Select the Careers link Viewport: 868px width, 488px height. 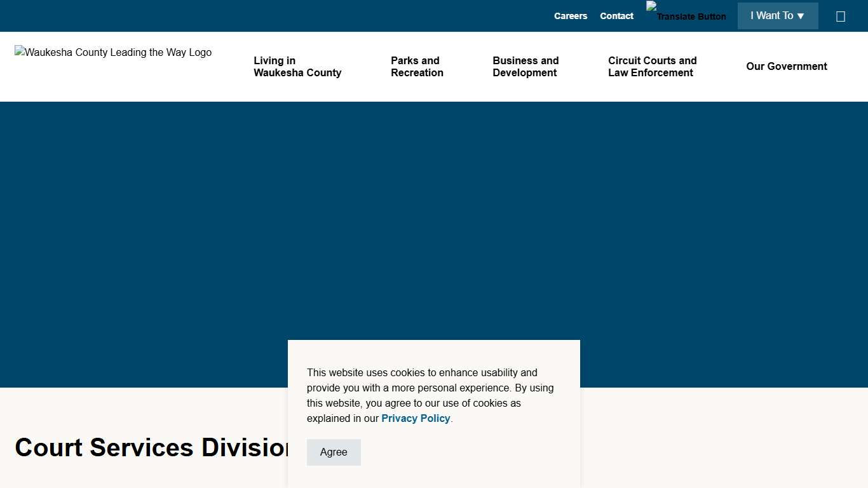(570, 15)
